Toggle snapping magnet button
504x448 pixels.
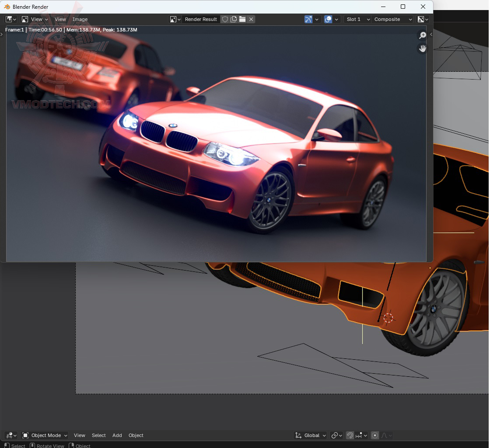point(350,435)
